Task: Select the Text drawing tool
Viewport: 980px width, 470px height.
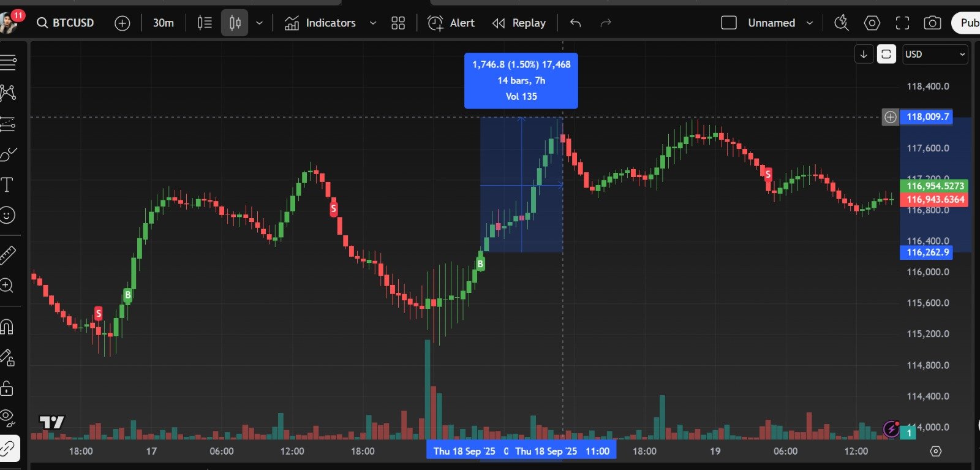Action: 7,184
